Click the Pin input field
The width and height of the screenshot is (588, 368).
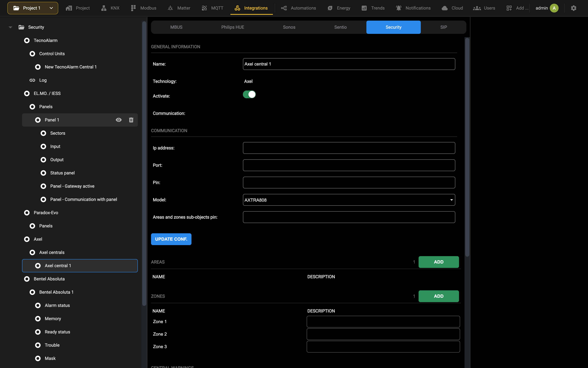tap(349, 183)
